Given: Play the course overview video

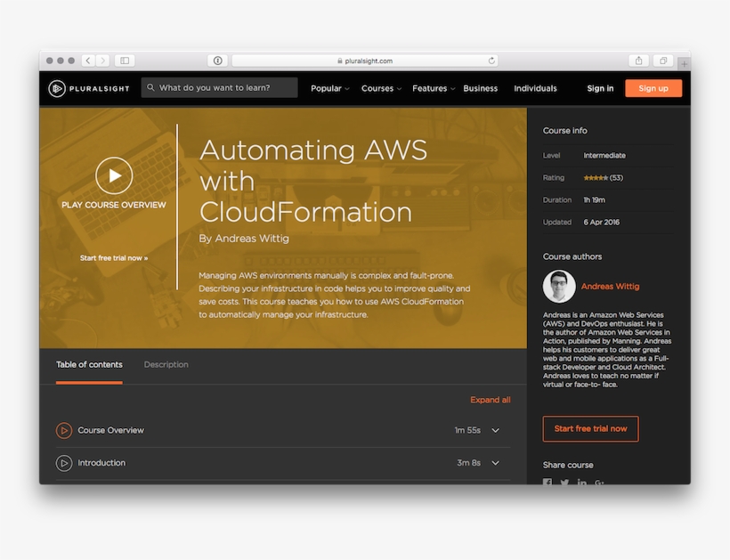Looking at the screenshot, I should (x=114, y=174).
